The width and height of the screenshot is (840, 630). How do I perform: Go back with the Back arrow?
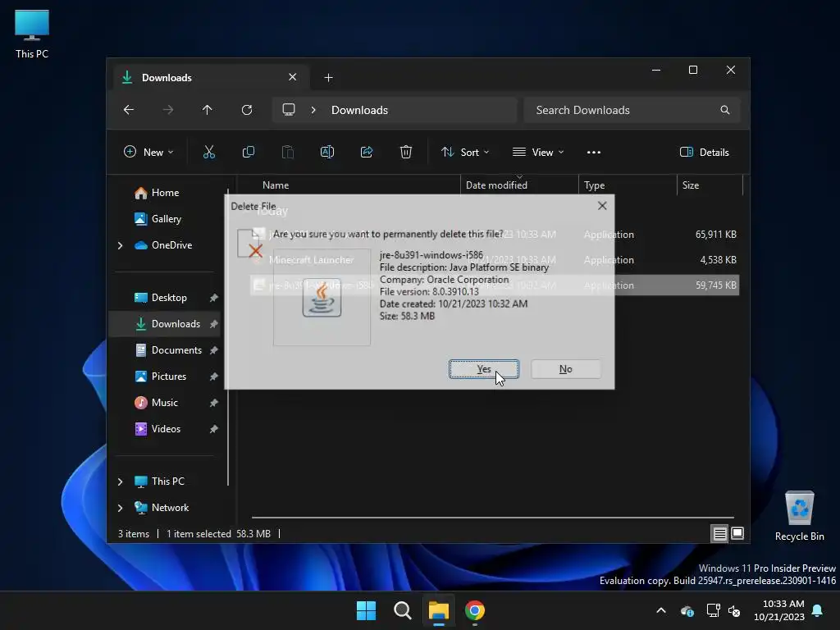pyautogui.click(x=129, y=110)
